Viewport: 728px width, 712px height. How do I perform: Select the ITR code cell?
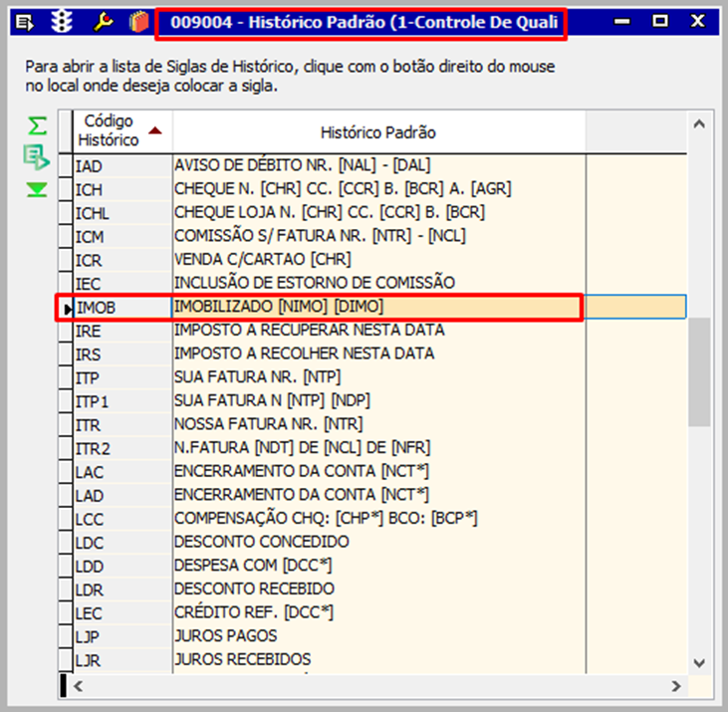(x=122, y=424)
